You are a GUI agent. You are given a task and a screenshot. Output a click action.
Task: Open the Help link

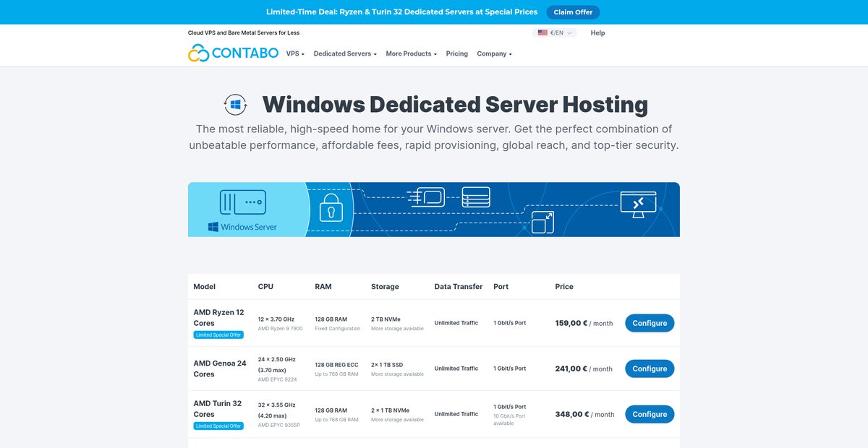point(597,33)
